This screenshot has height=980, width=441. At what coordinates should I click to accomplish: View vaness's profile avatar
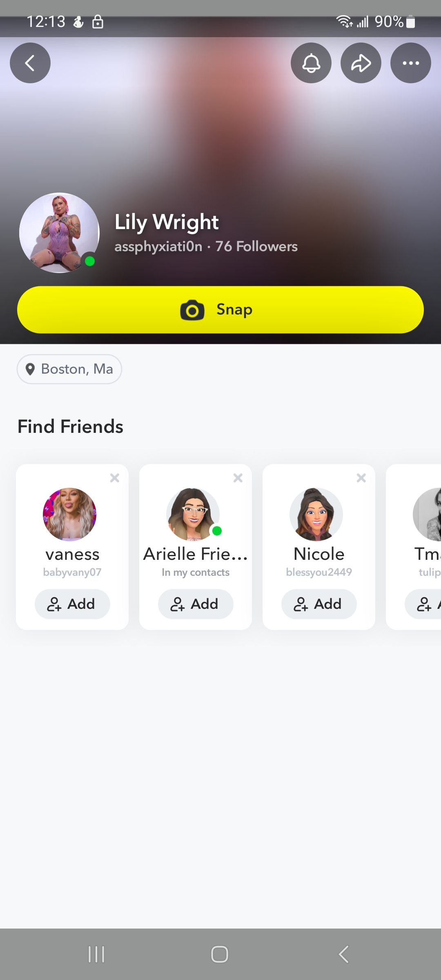point(70,514)
